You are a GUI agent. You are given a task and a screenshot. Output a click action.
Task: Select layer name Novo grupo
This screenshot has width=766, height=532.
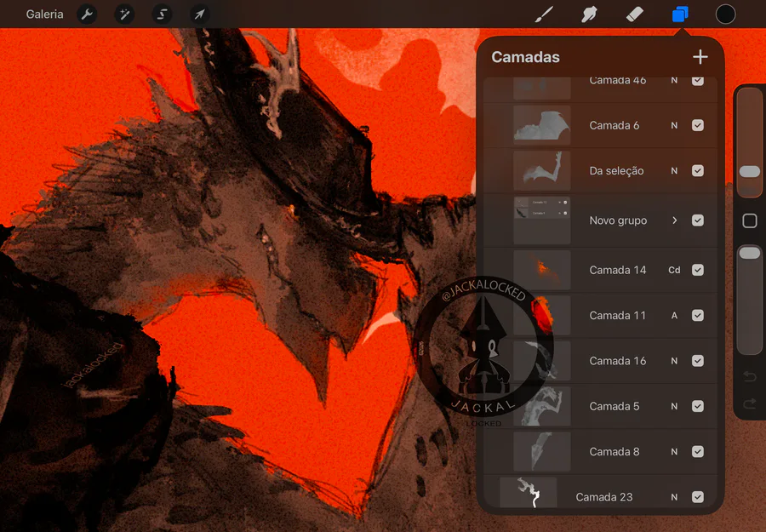click(x=618, y=220)
